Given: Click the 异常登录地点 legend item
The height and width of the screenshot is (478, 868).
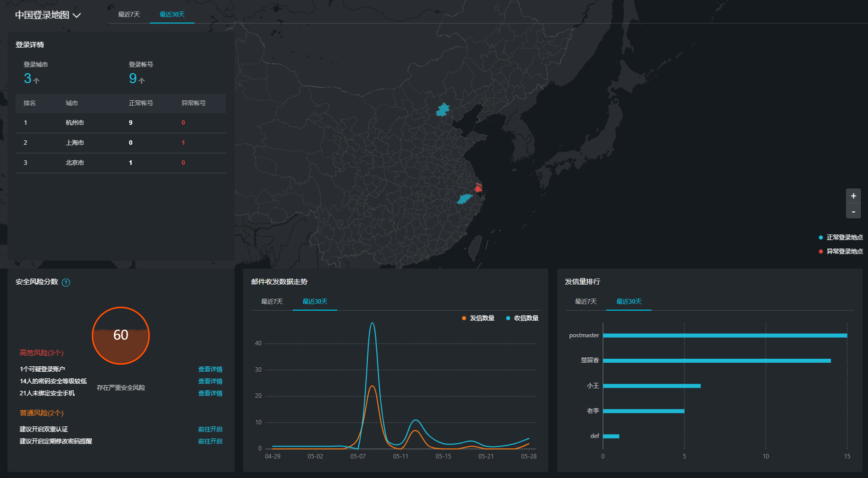Looking at the screenshot, I should [841, 252].
